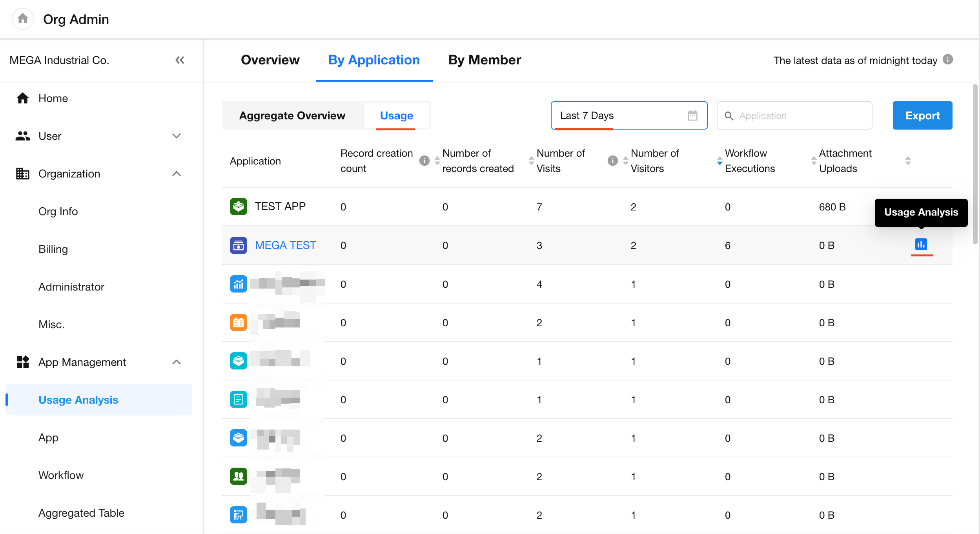The image size is (980, 534).
Task: Click info icon beside Number of Visits
Action: tap(613, 161)
